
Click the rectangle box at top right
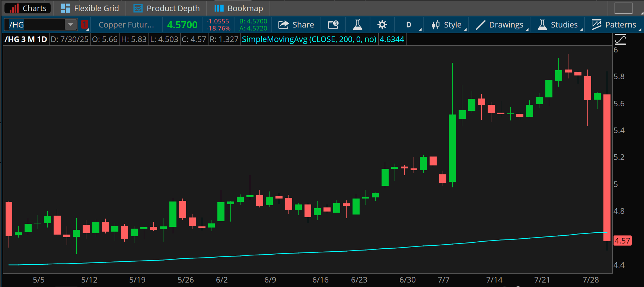[x=624, y=8]
